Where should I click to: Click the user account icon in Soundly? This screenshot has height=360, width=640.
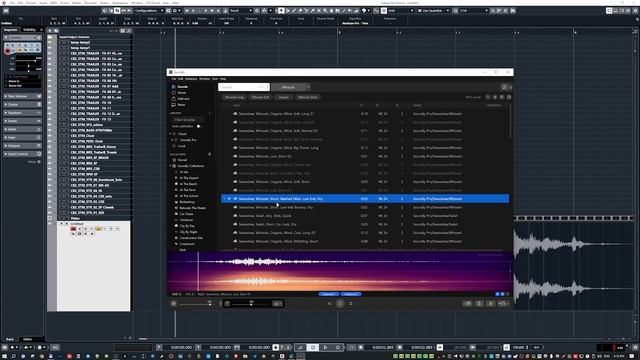504,87
